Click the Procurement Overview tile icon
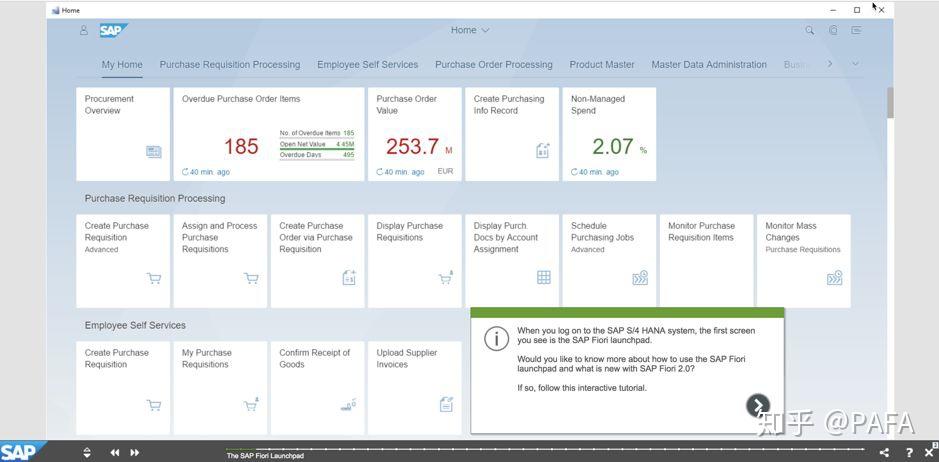The height and width of the screenshot is (462, 939). 154,152
